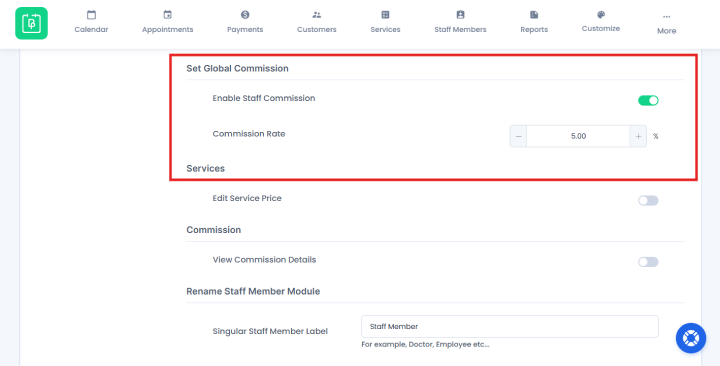
Task: Click the Customize palette icon
Action: (601, 15)
